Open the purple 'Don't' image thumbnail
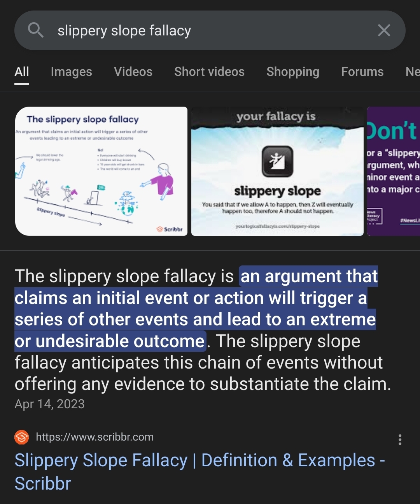Screen dimensions: 420x504 tap(394, 171)
